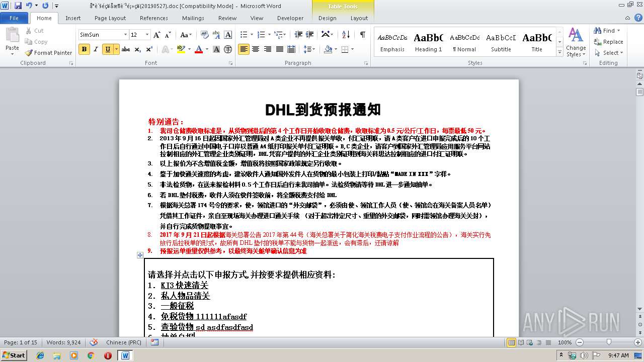Expand the borders dropdown arrow
Screen dimensions: 644x362
352,49
